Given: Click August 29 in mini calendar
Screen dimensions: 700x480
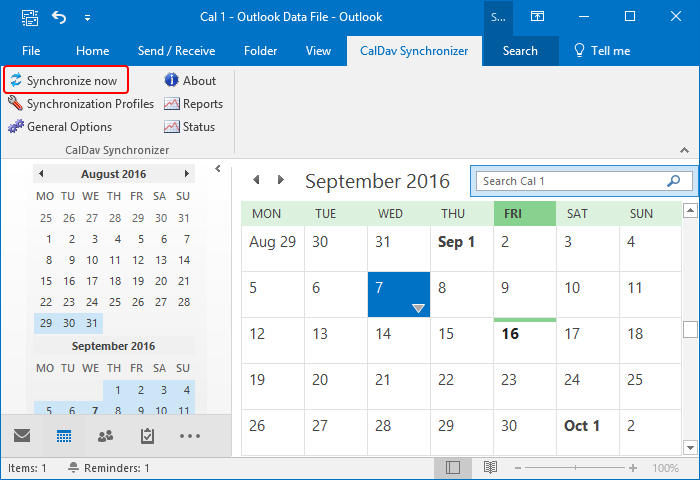Looking at the screenshot, I should coord(46,323).
